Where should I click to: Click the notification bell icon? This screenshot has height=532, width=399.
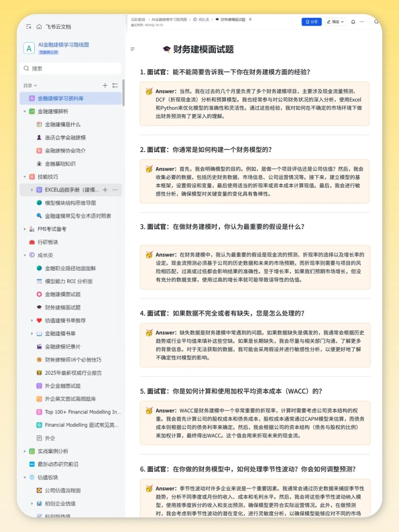click(353, 22)
